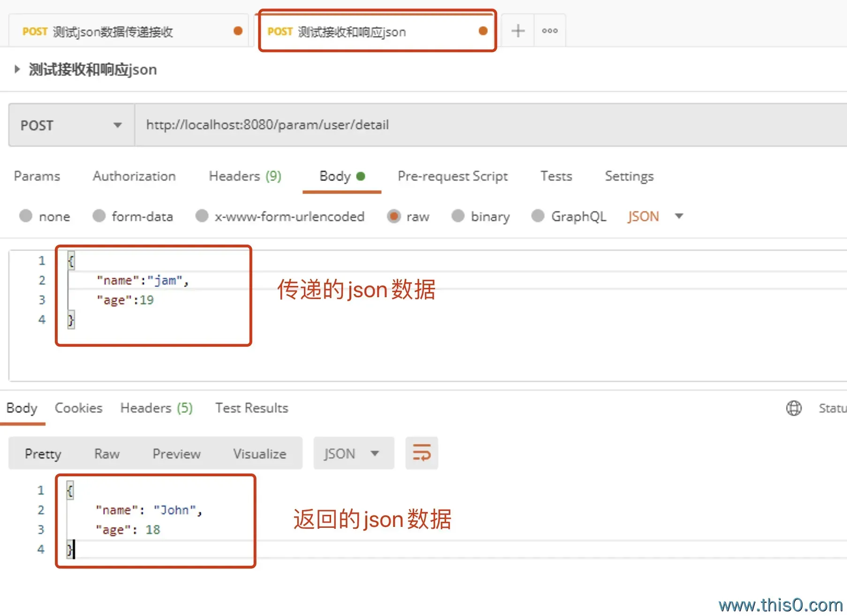
Task: Open the three-dots tab options menu
Action: point(550,31)
